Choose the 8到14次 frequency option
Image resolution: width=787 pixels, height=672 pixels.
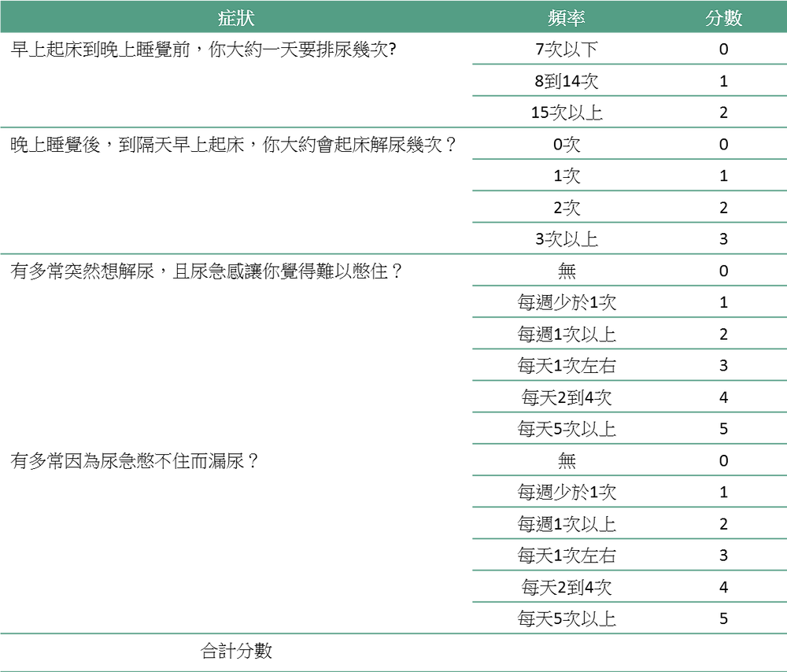(x=566, y=81)
